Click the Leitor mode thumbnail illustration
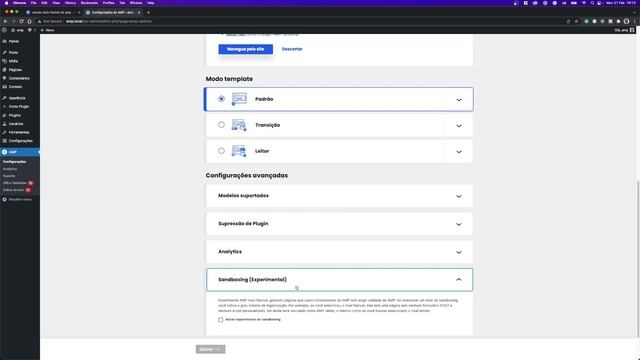Image resolution: width=640 pixels, height=360 pixels. pos(239,151)
